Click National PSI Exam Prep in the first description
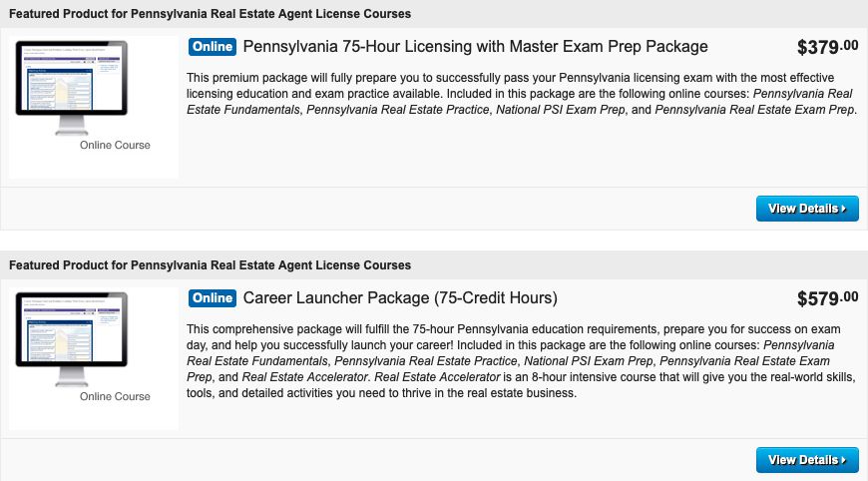868x481 pixels. [561, 110]
